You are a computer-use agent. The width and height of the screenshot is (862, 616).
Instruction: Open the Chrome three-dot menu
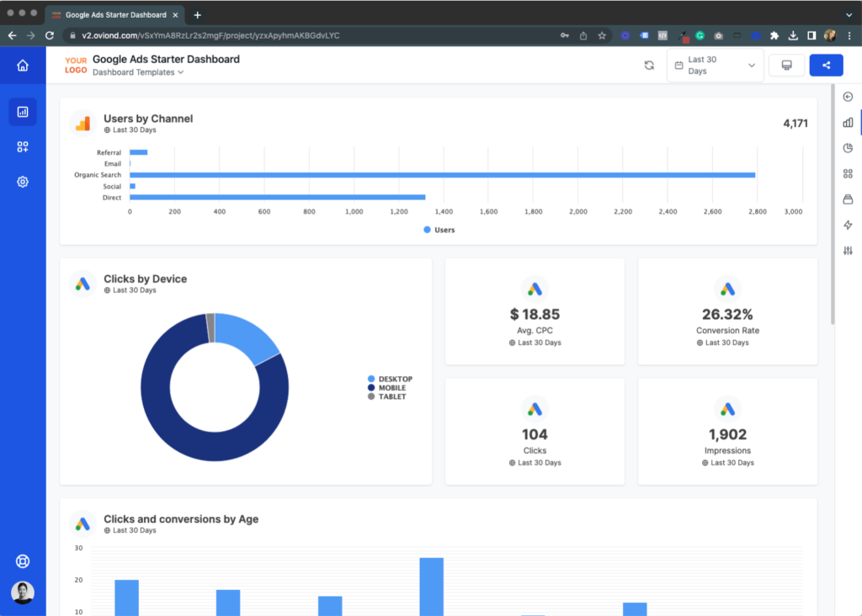point(849,35)
